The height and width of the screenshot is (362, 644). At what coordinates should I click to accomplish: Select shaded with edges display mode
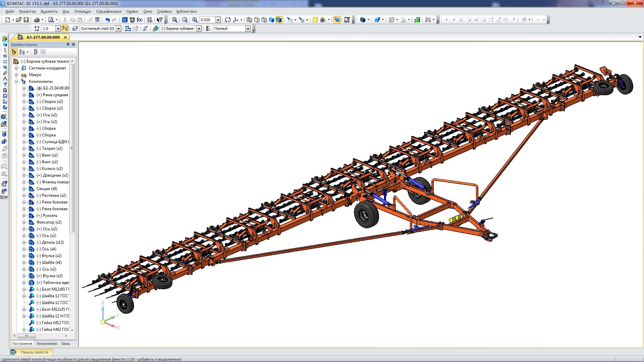(x=279, y=20)
